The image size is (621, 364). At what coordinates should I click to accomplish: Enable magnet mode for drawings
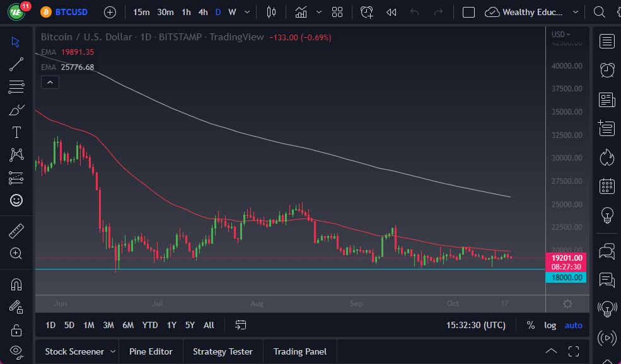pos(16,283)
